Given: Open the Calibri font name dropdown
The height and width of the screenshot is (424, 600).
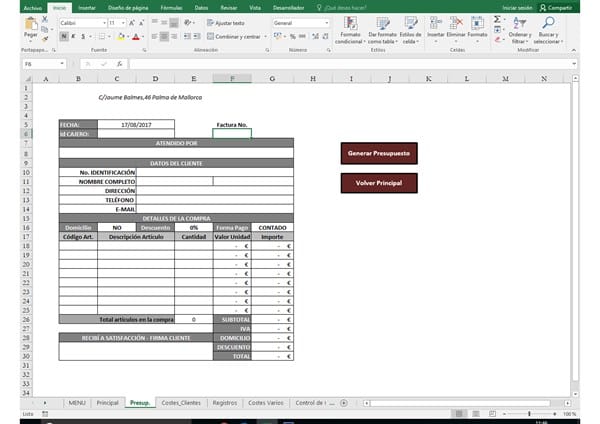Looking at the screenshot, I should [104, 23].
